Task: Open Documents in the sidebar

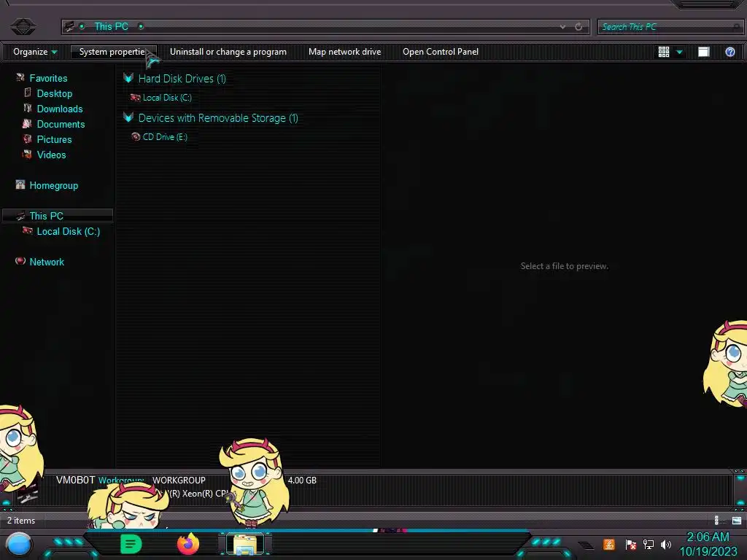Action: [x=61, y=124]
